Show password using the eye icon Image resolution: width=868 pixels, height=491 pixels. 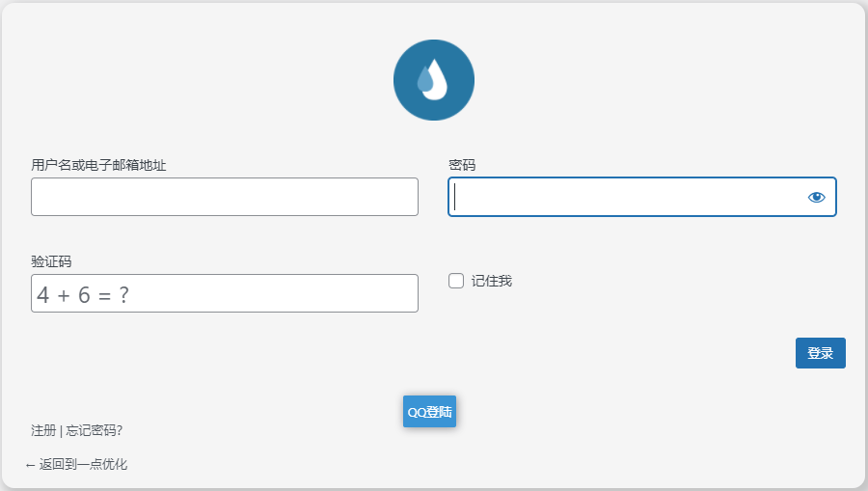[x=816, y=197]
